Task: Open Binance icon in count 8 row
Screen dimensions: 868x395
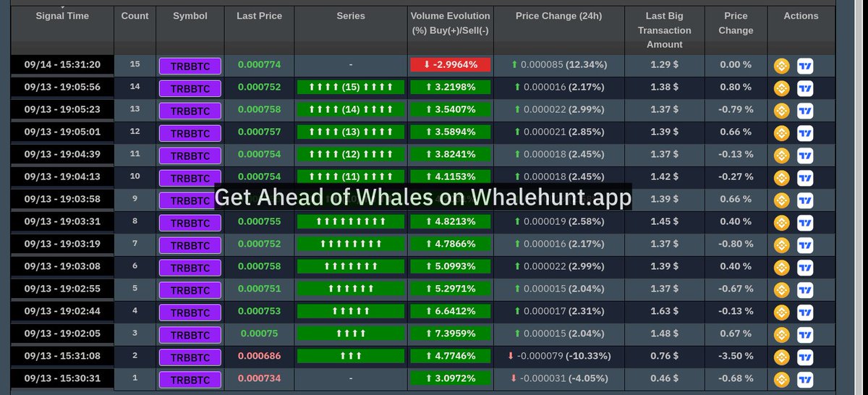Action: pyautogui.click(x=781, y=223)
